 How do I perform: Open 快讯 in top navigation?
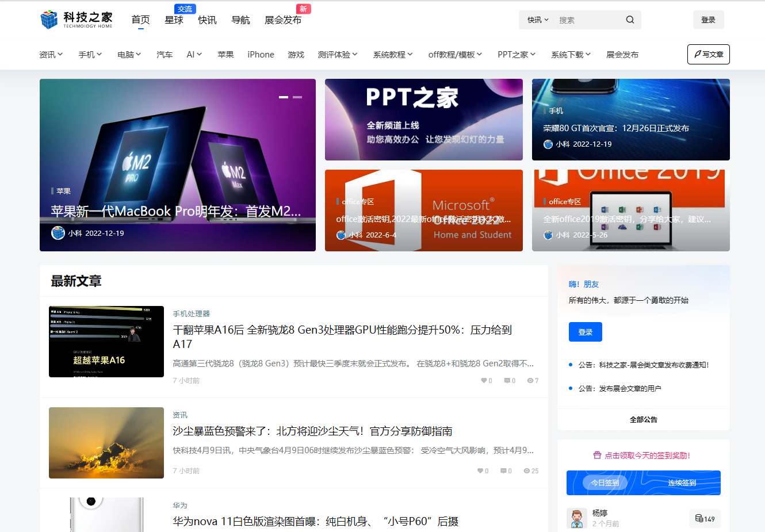207,20
